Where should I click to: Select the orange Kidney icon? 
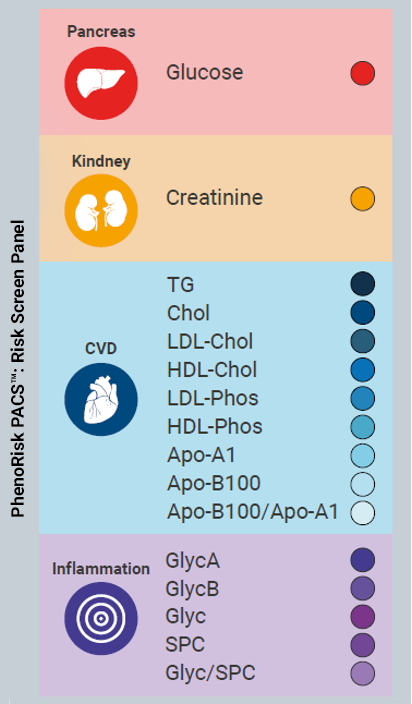click(x=101, y=211)
